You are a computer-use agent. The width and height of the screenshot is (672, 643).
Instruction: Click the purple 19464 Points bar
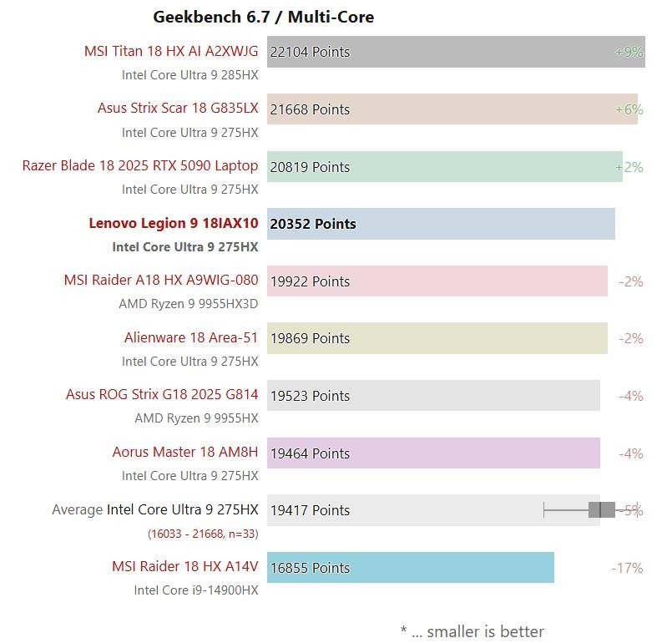point(433,453)
